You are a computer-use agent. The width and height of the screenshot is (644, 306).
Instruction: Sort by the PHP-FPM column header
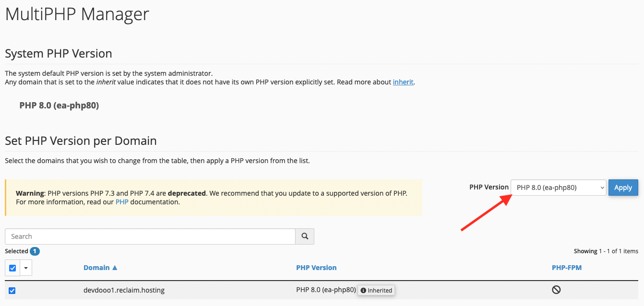(567, 268)
